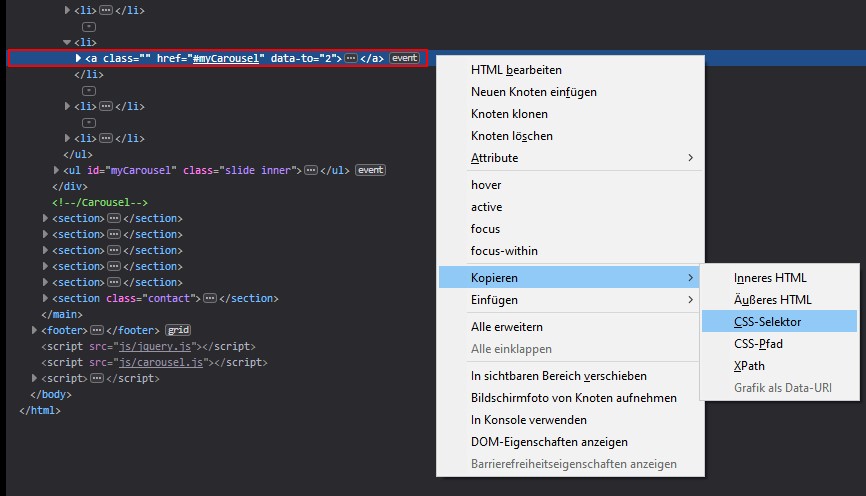Screen dimensions: 866x496
Task: Choose In sichtbaren Bereich verschieben
Action: 571,376
